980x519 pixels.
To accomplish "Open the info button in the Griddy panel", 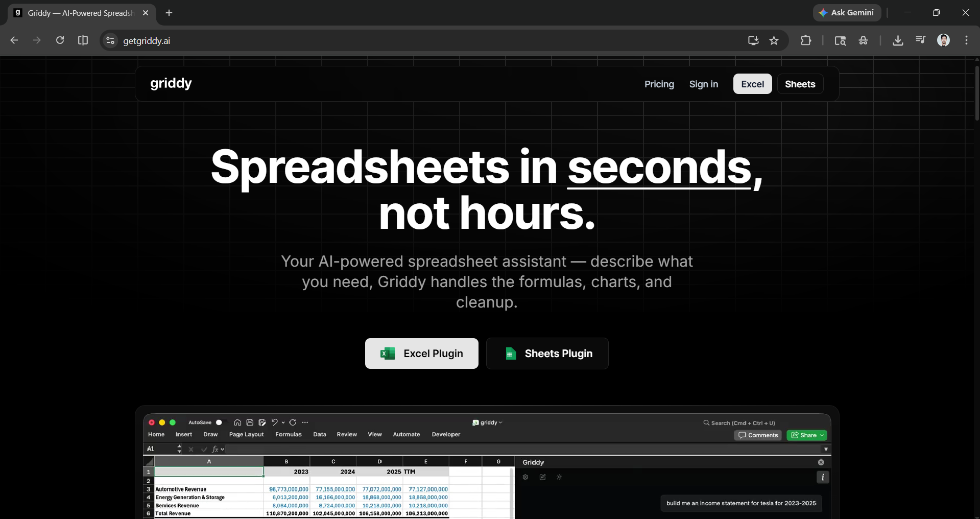I will coord(823,477).
